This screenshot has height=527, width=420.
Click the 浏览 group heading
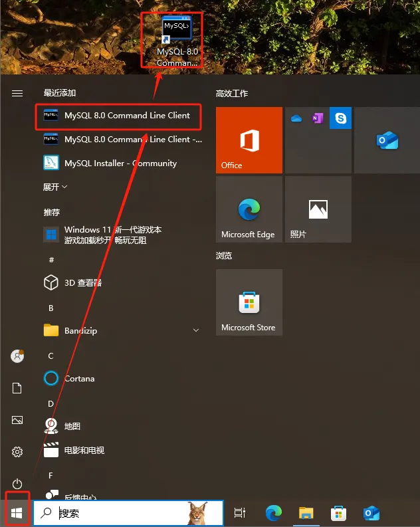pyautogui.click(x=224, y=256)
